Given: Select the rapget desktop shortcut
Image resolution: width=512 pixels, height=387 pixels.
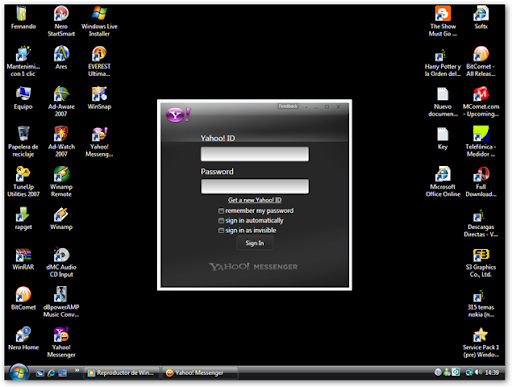Looking at the screenshot, I should pos(23,214).
